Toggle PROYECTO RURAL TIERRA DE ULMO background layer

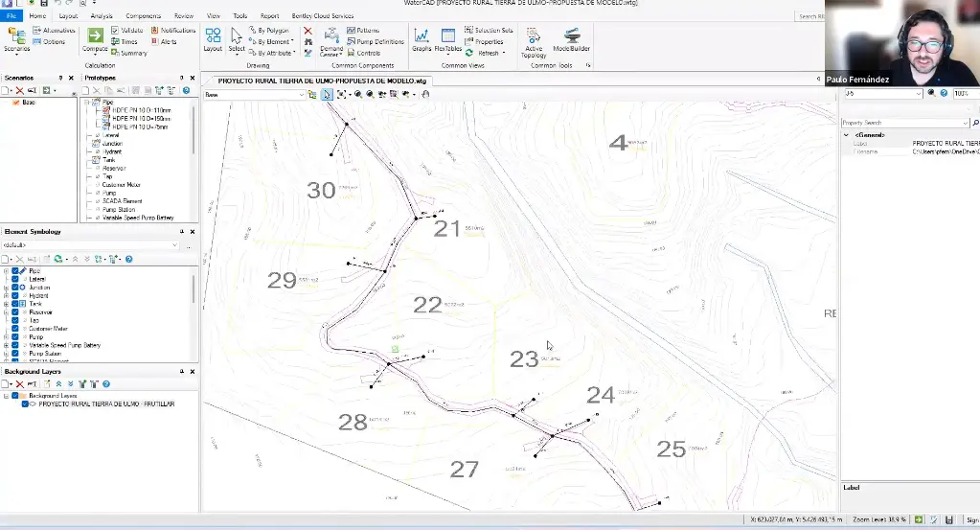[x=25, y=403]
